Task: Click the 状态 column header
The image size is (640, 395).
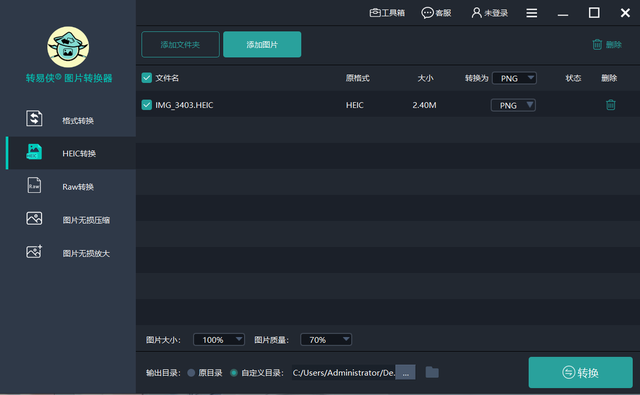Action: [x=573, y=78]
